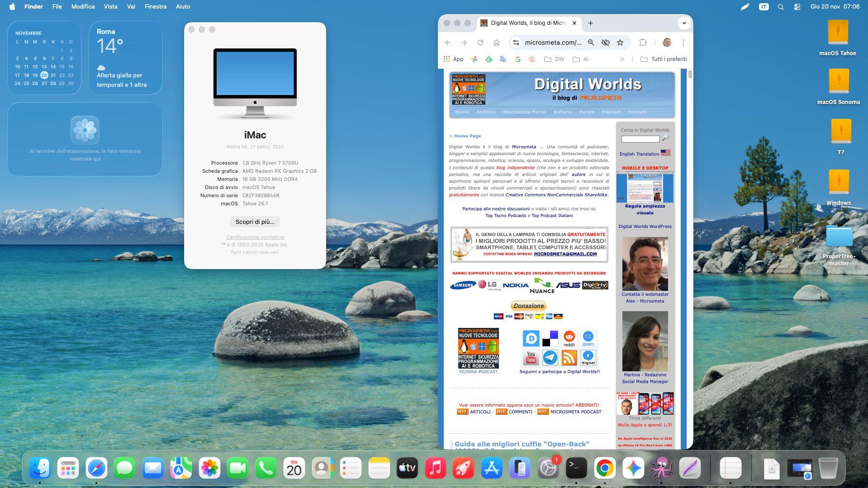Click the YouTube channel icon
Screen dimensions: 868x488
[x=530, y=358]
